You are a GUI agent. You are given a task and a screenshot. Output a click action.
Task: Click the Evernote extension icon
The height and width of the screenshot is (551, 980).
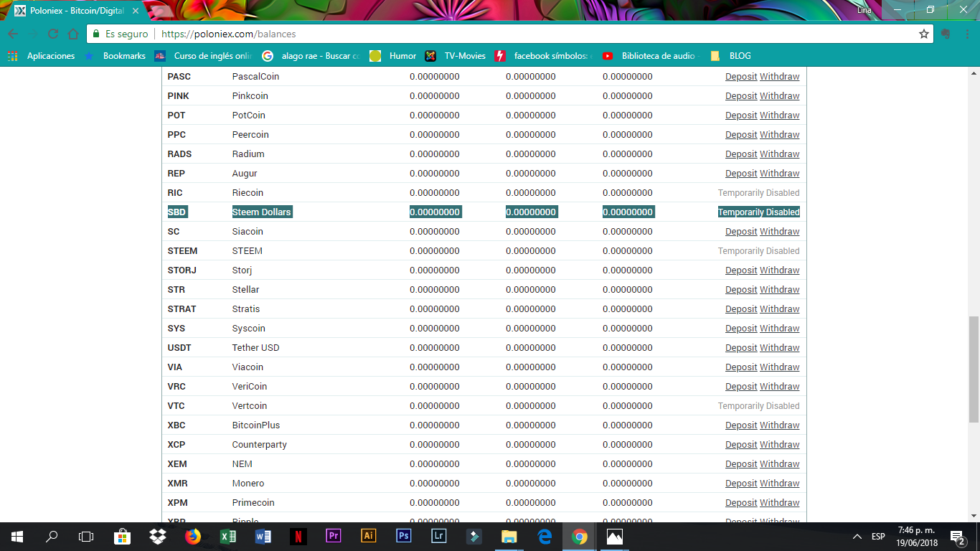click(946, 34)
